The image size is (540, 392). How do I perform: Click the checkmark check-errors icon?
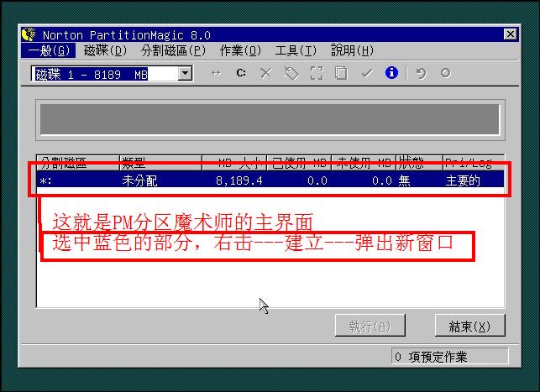point(367,73)
